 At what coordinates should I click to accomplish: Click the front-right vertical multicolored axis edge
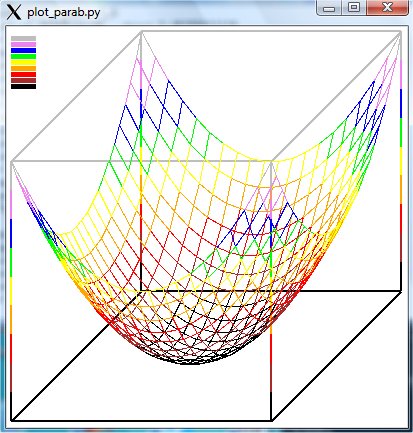[x=271, y=291]
